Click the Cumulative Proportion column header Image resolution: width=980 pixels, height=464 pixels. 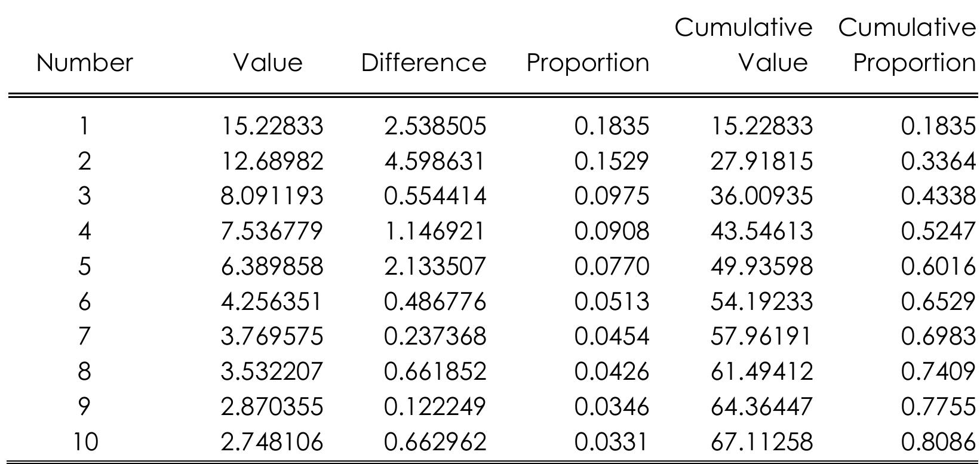907,45
